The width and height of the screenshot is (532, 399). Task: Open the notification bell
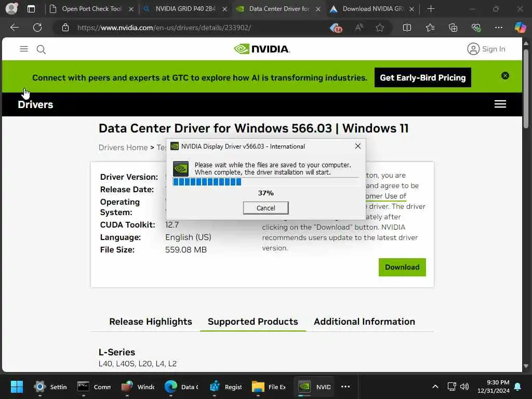(x=518, y=387)
